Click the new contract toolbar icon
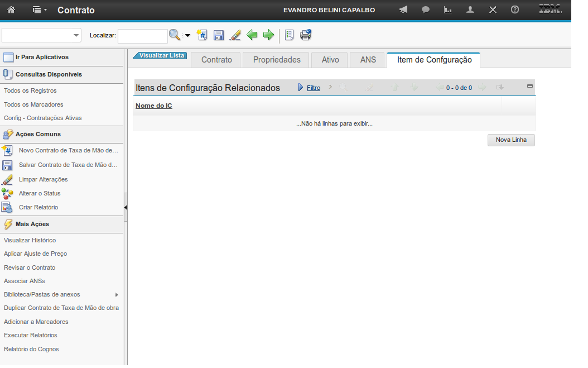This screenshot has height=368, width=588. click(x=202, y=35)
